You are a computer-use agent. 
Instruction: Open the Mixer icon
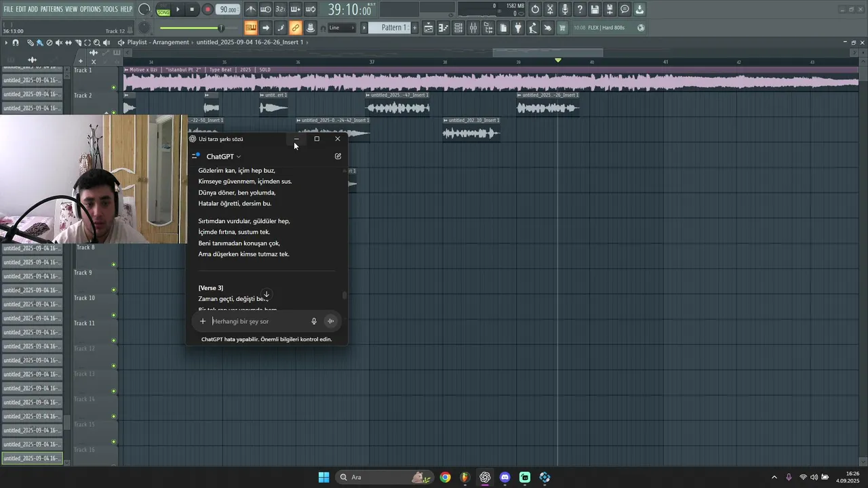pyautogui.click(x=473, y=28)
